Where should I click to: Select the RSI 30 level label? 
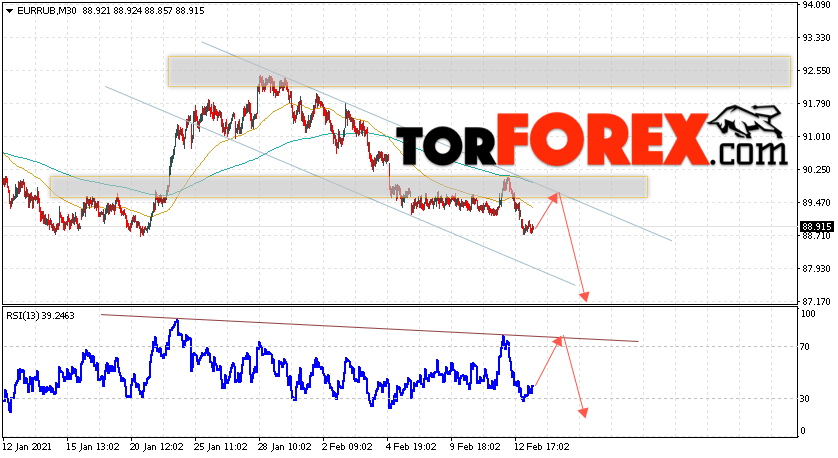coord(806,399)
